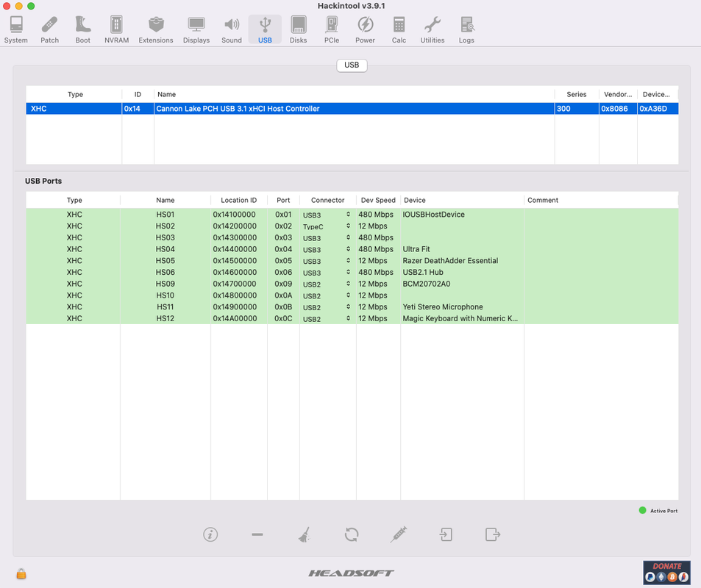
Task: Open the Extensions section
Action: coord(156,30)
